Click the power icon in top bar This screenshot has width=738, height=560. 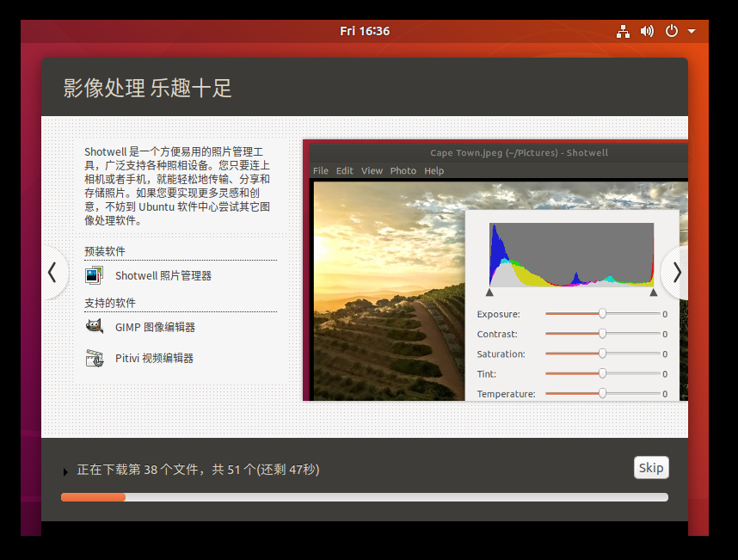click(672, 31)
